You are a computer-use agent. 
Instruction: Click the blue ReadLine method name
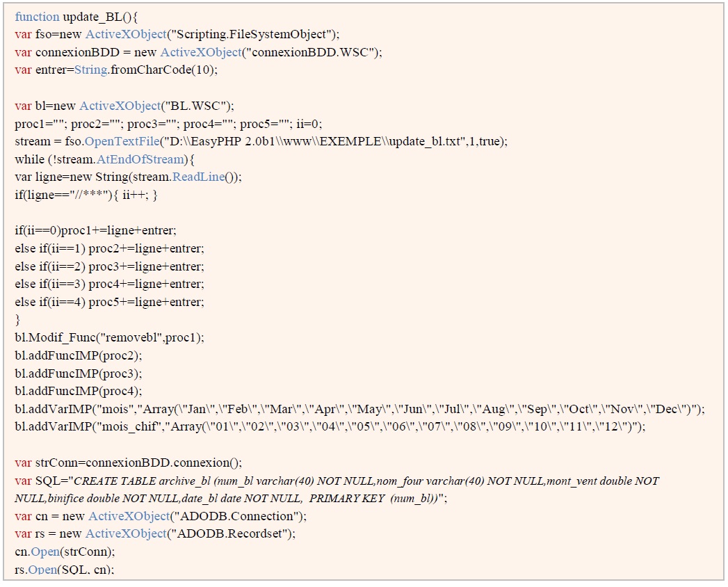(206, 177)
